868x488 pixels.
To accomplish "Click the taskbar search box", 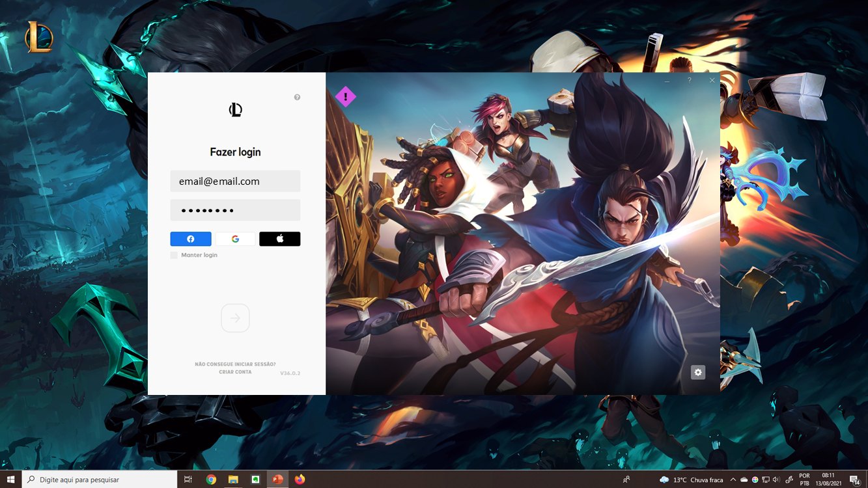I will 100,480.
